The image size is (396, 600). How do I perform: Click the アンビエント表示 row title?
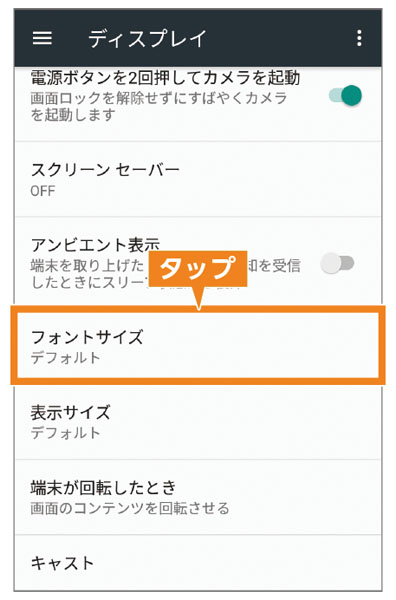[x=95, y=245]
